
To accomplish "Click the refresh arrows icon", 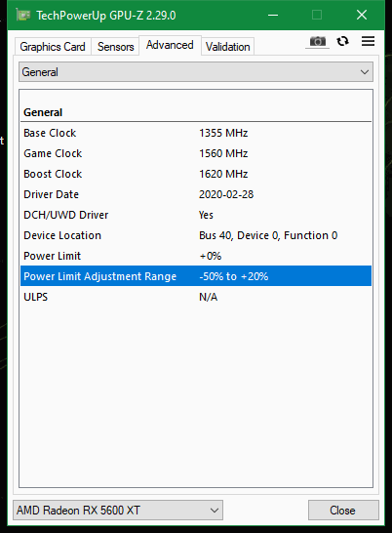I will tap(342, 41).
